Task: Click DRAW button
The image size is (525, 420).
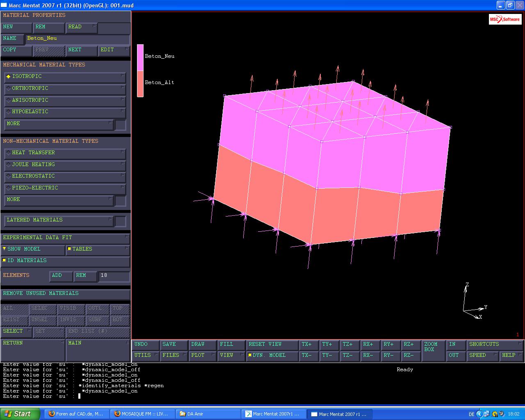Action: click(x=203, y=345)
